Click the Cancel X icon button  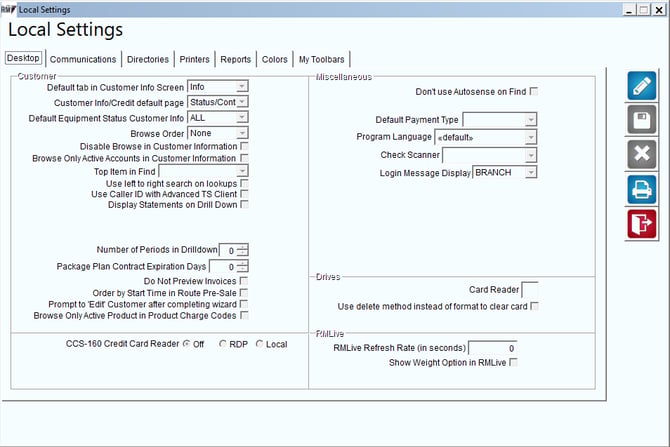pos(642,154)
